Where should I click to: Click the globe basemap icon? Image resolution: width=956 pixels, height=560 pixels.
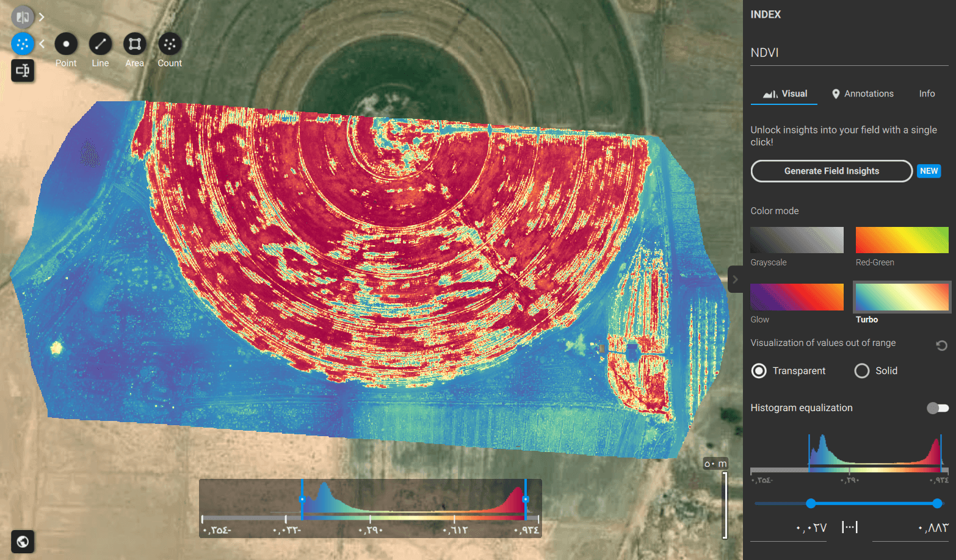(23, 541)
